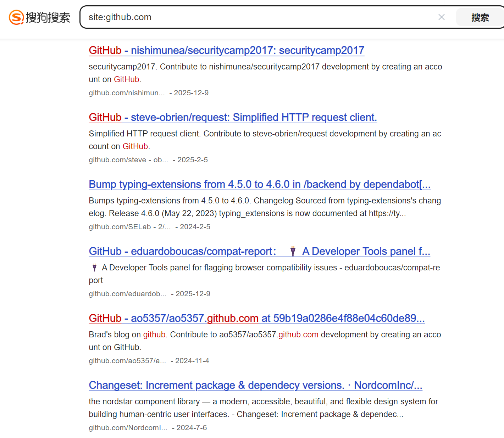Image resolution: width=504 pixels, height=438 pixels.
Task: Open ao5357/ao5357.github.com result link
Action: pos(257,318)
